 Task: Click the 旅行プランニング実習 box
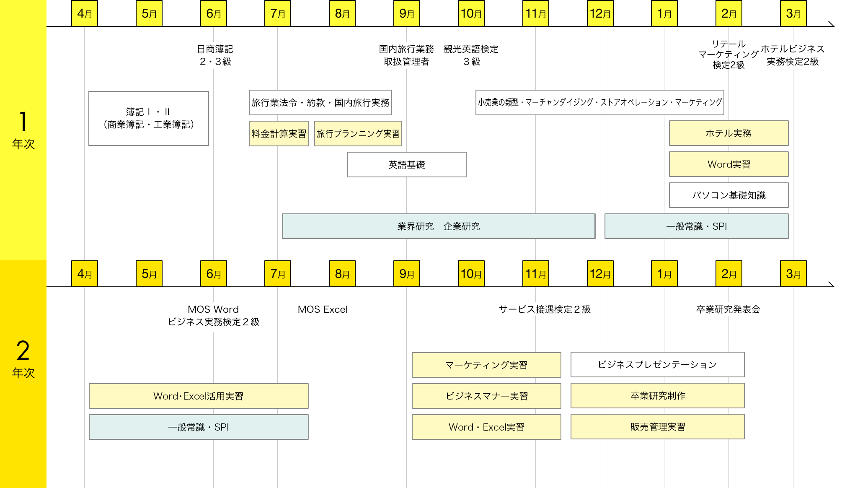pos(358,133)
